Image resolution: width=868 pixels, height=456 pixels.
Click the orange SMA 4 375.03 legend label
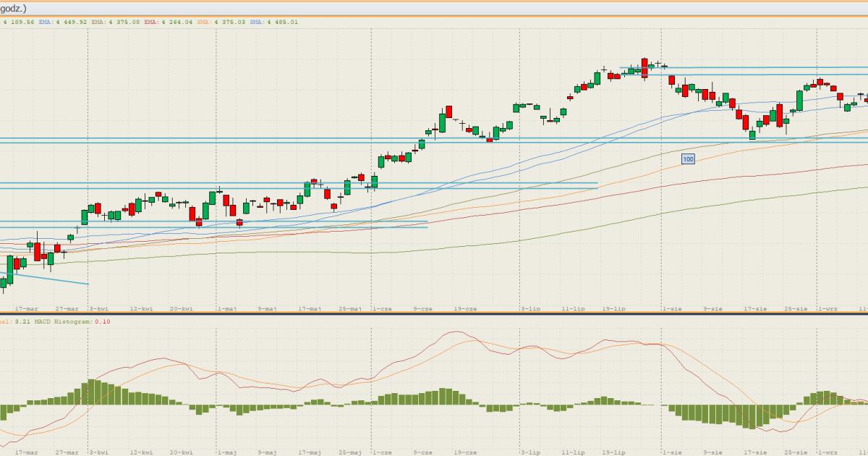click(x=221, y=22)
